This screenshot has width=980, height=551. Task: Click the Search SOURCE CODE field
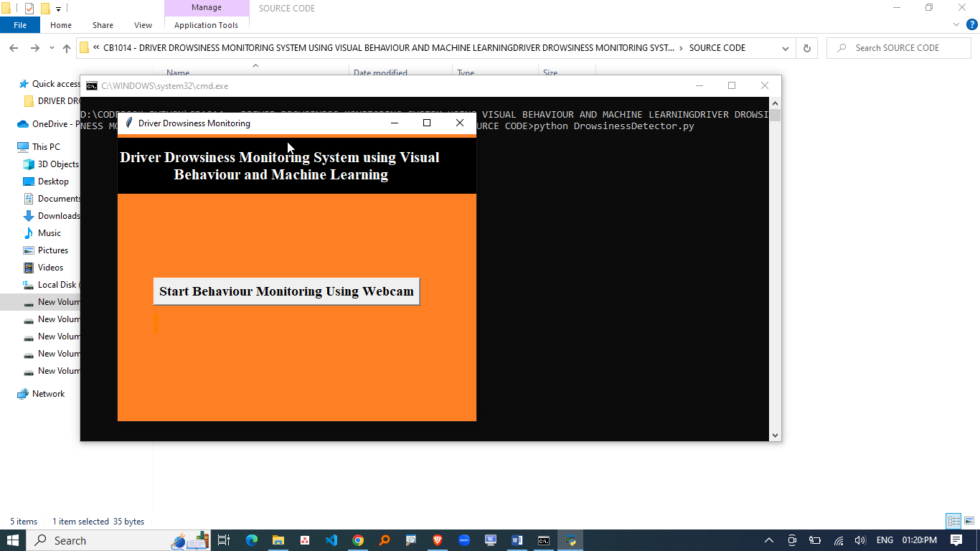click(898, 48)
